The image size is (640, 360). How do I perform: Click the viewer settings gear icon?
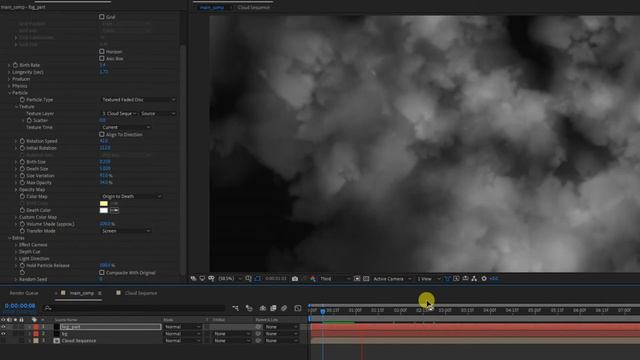click(484, 279)
